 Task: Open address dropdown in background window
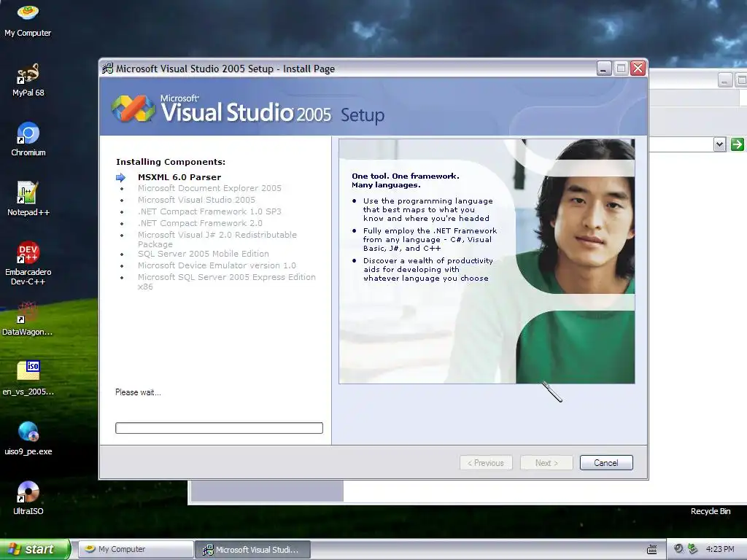(x=719, y=144)
